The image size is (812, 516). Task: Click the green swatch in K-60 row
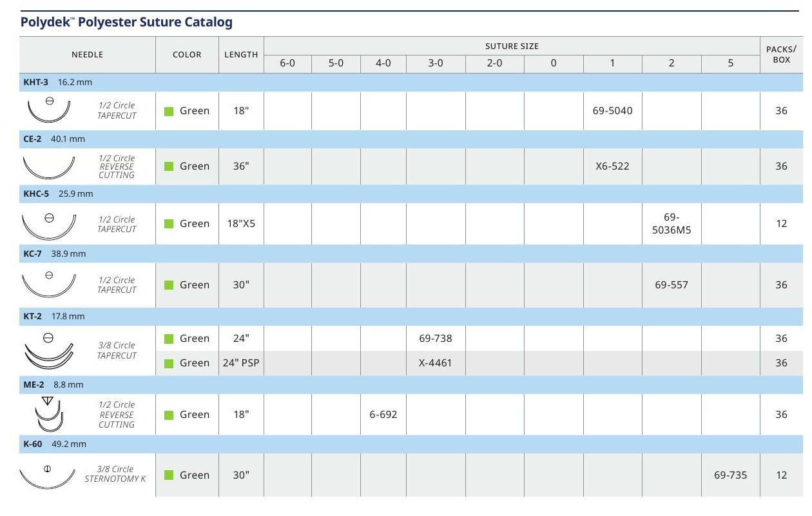pos(169,475)
